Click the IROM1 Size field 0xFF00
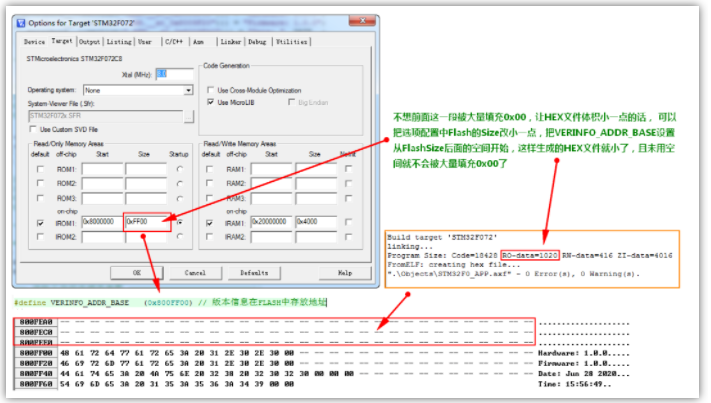The width and height of the screenshot is (711, 403). 146,222
